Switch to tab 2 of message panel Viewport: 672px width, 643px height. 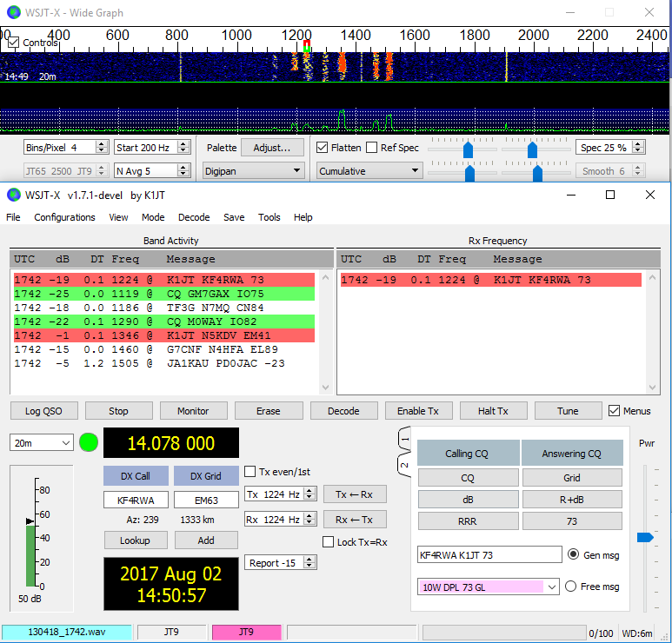(403, 466)
